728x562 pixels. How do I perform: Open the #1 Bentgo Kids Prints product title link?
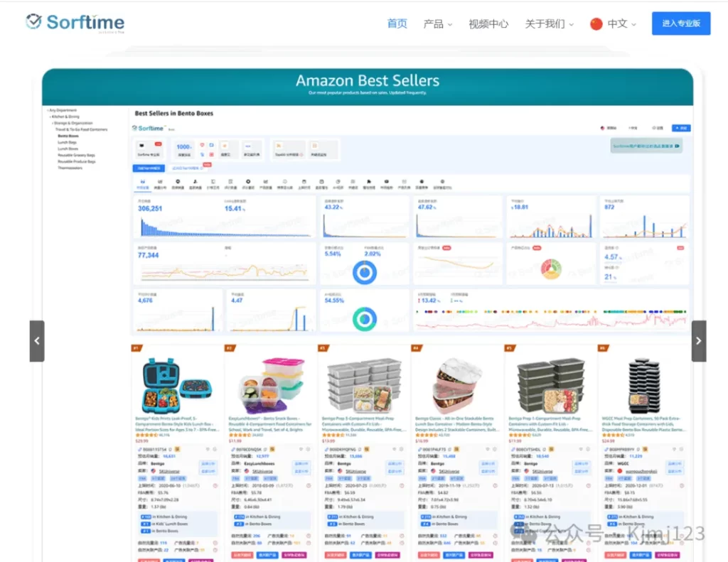[x=177, y=423]
